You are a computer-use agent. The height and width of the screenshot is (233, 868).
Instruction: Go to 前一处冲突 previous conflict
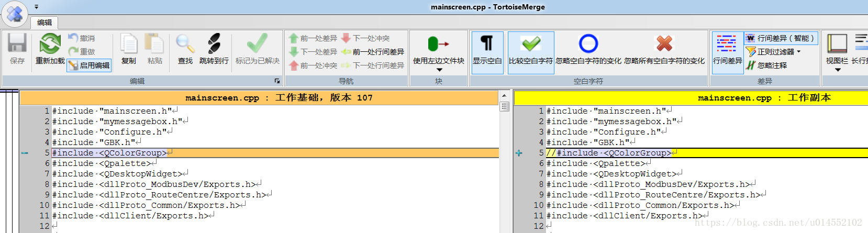(313, 65)
